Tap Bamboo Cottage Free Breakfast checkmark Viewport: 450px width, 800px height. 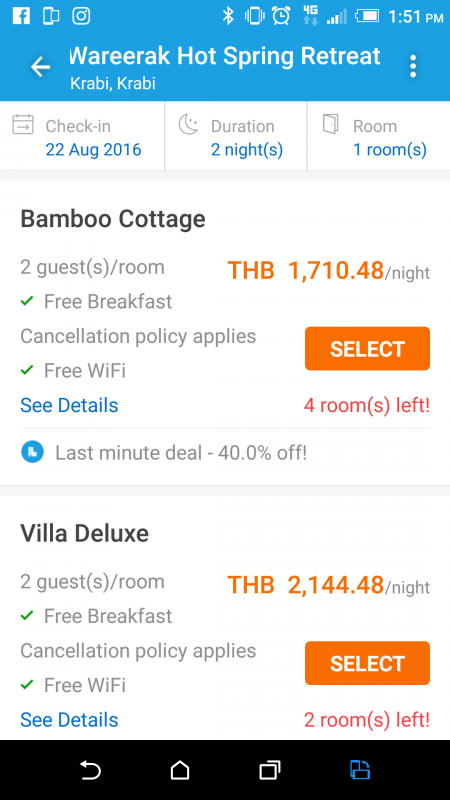point(27,302)
